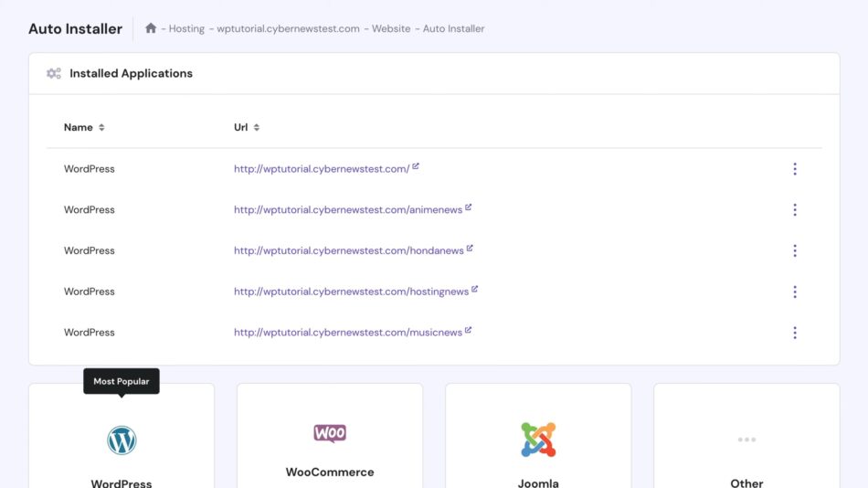Click external-link icon beside root site URL
Viewport: 868px width, 488px height.
[416, 166]
